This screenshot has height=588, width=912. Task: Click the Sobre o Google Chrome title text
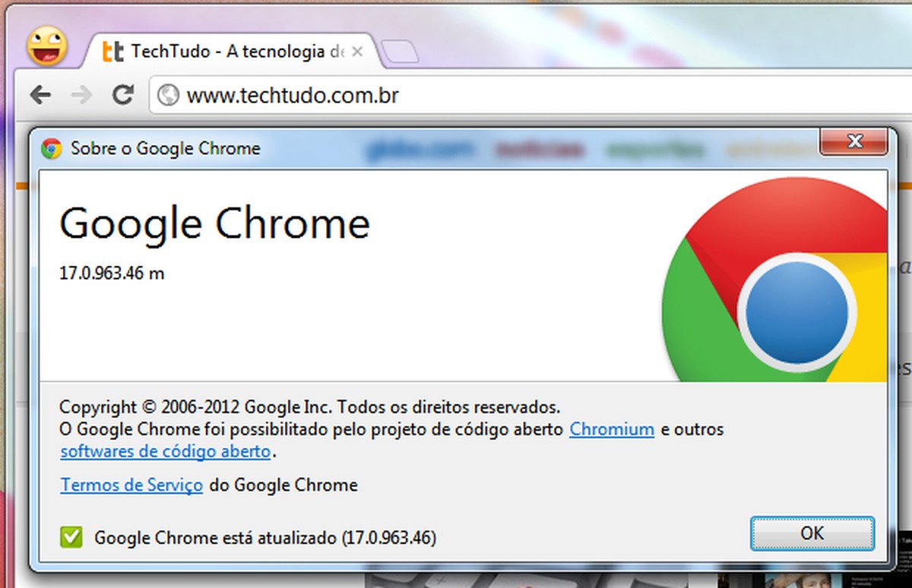point(166,148)
